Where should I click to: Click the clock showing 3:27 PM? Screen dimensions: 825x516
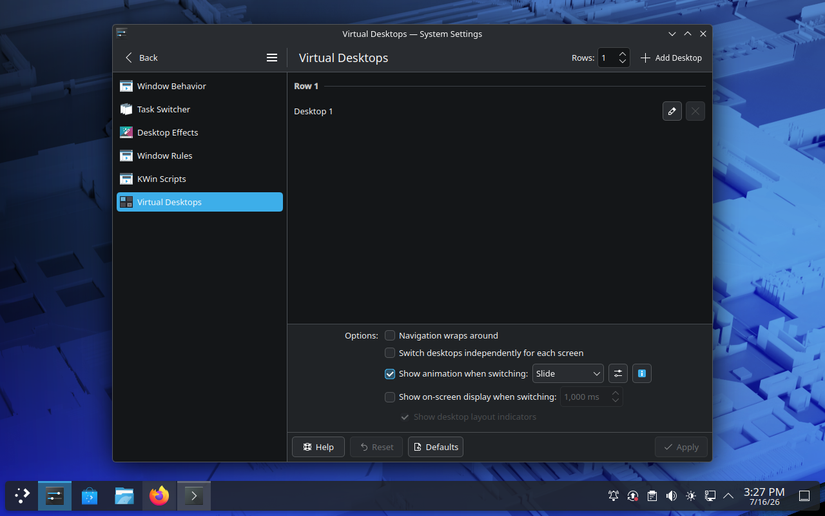click(764, 496)
